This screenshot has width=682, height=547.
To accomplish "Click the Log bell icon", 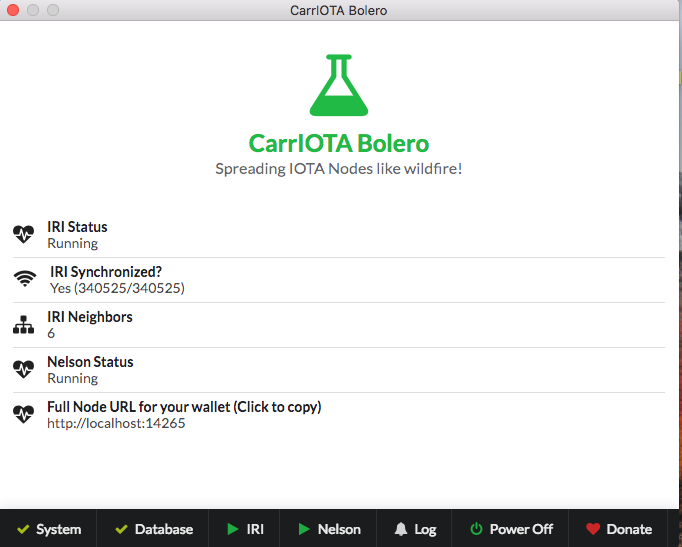I will pos(401,529).
